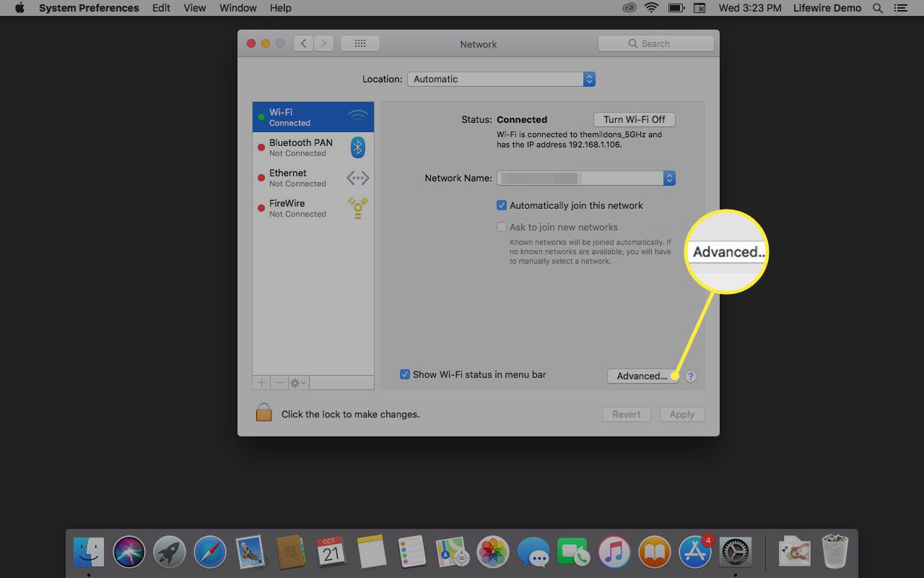This screenshot has width=924, height=578.
Task: Click the Advanced... button
Action: [642, 376]
